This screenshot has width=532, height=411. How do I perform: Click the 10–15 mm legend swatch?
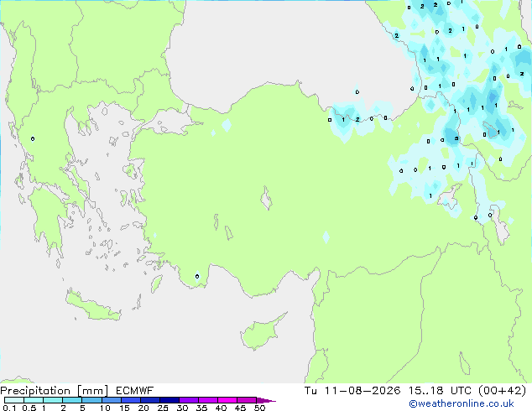point(112,400)
